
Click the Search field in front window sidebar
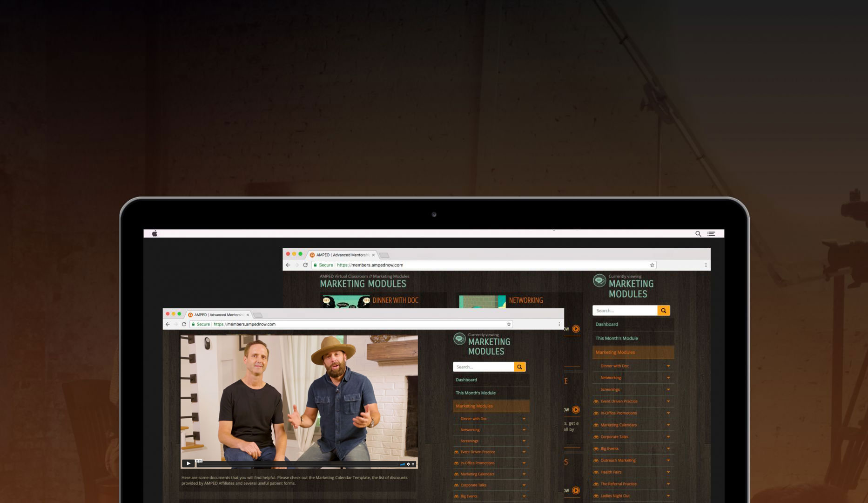(483, 367)
